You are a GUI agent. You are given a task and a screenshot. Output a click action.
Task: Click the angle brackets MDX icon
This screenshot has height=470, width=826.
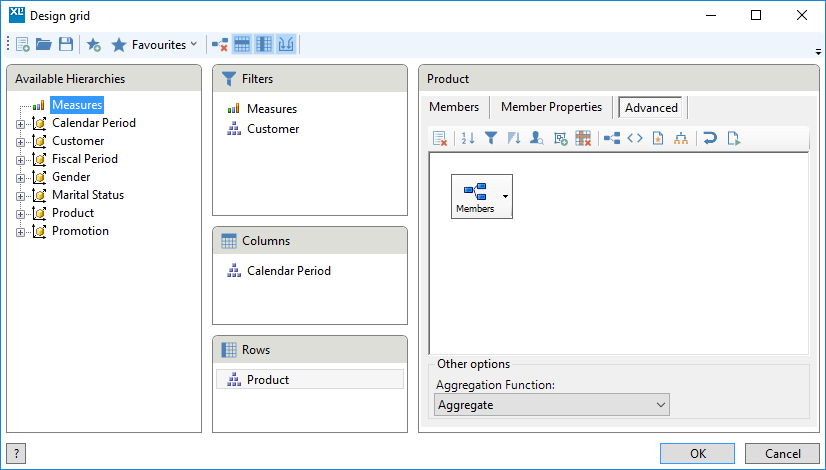tap(635, 139)
